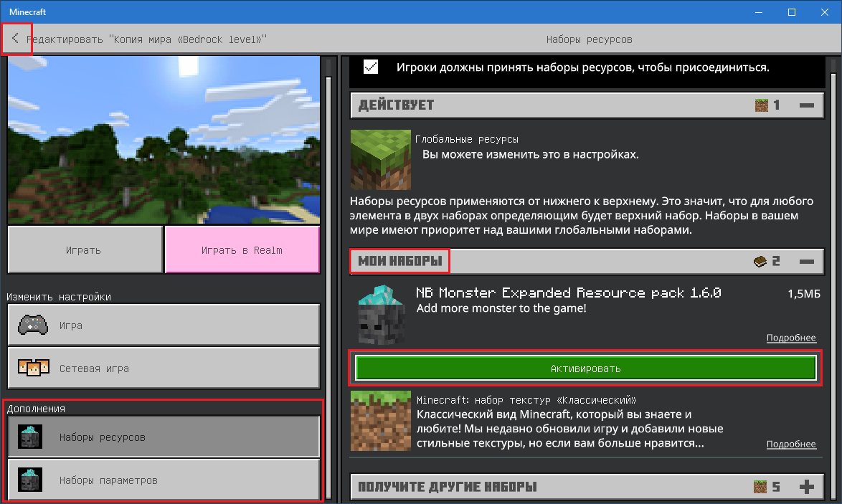Screen dimensions: 842x504
Task: Open the Наборы ресурсов tab
Action: 164,437
